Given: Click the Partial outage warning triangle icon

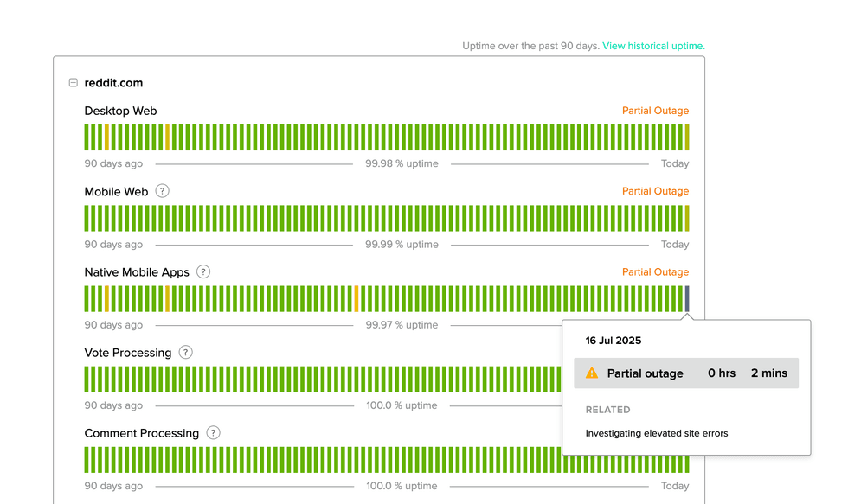Looking at the screenshot, I should tap(592, 373).
